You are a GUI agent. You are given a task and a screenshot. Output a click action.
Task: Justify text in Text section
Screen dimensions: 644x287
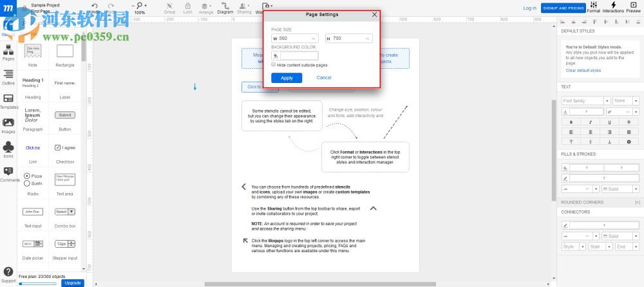pos(629,132)
